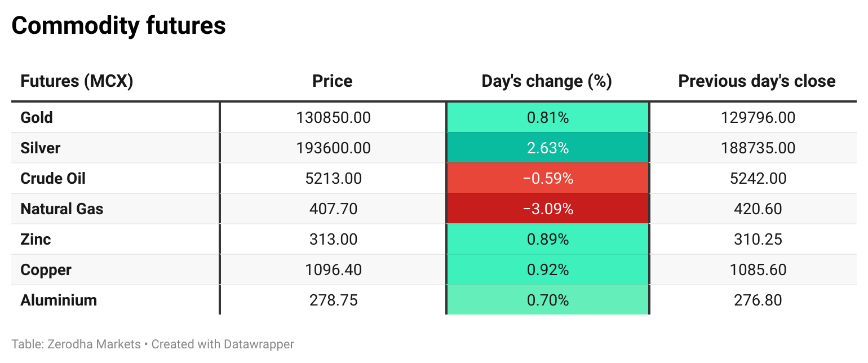The width and height of the screenshot is (868, 363).
Task: Select the Day's change (%) column header
Action: (x=547, y=81)
